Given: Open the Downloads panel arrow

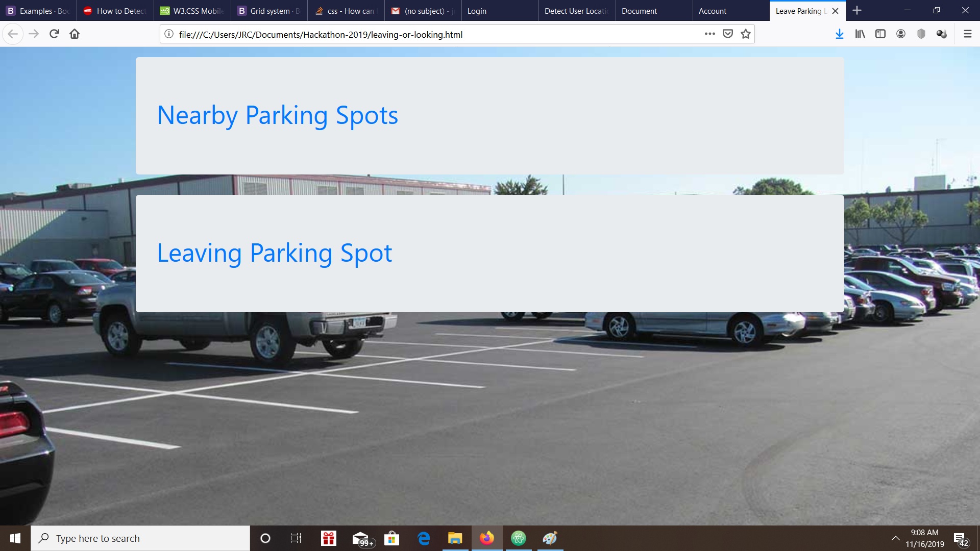Looking at the screenshot, I should click(839, 34).
